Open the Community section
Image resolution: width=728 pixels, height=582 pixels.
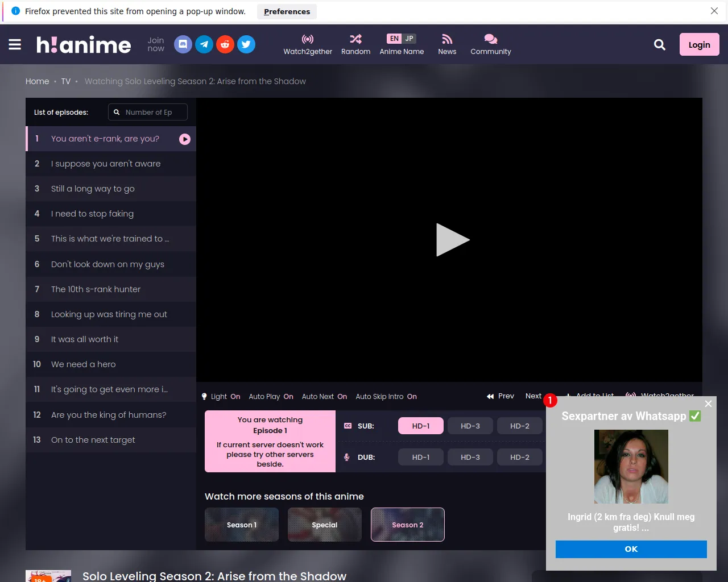click(x=490, y=44)
